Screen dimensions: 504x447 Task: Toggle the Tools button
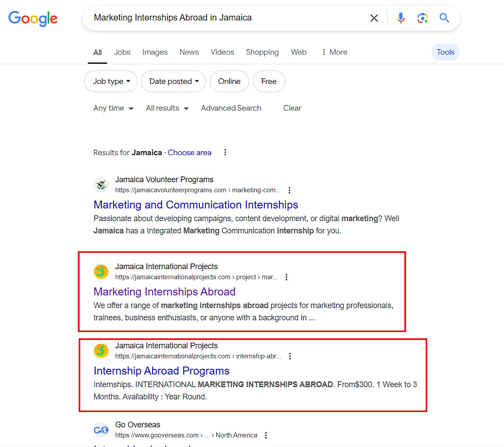pyautogui.click(x=445, y=52)
